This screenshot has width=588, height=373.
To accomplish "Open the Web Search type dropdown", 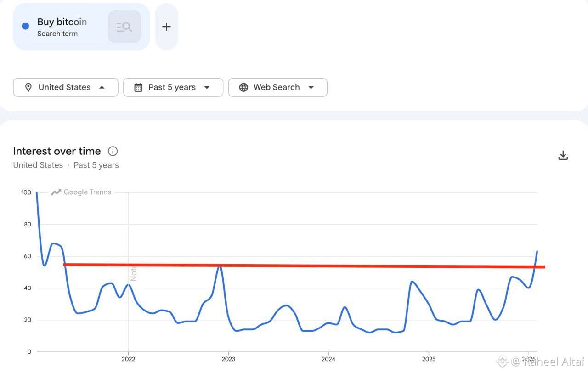I will (x=278, y=87).
